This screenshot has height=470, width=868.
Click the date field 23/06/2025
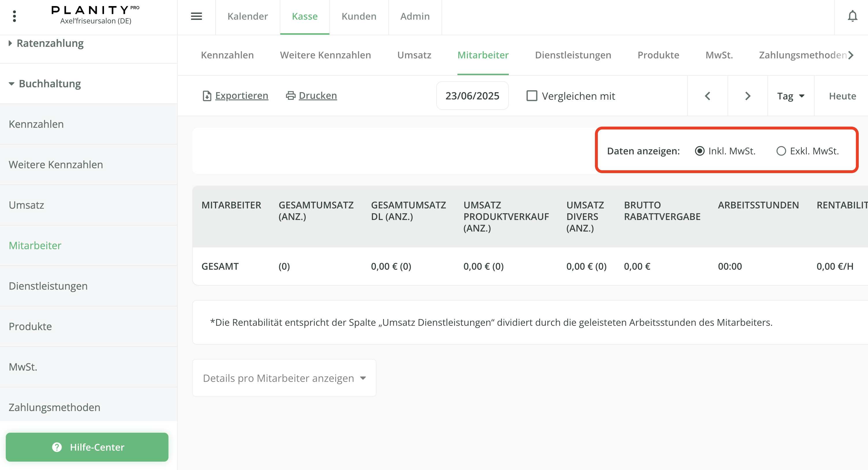(x=472, y=96)
